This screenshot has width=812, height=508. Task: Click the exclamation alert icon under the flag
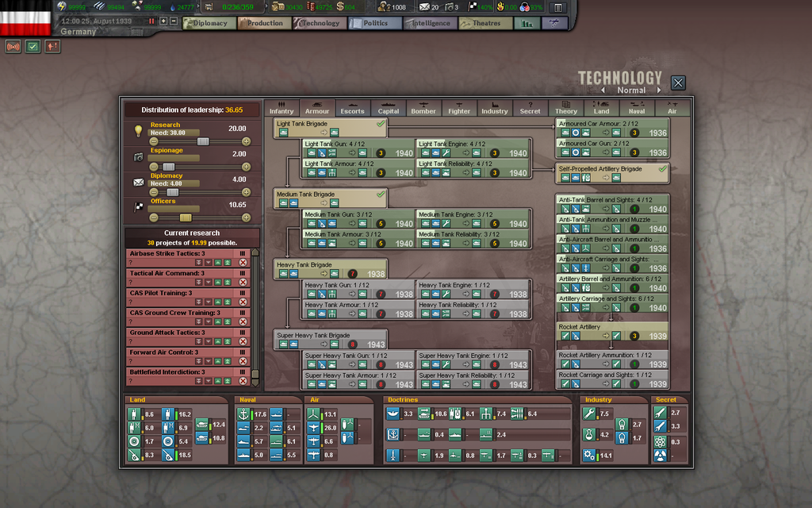(x=52, y=47)
